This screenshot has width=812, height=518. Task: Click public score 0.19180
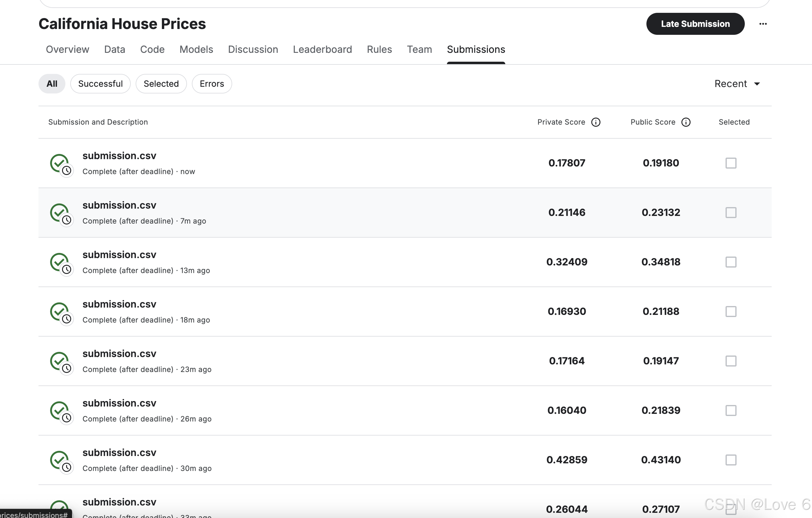661,163
